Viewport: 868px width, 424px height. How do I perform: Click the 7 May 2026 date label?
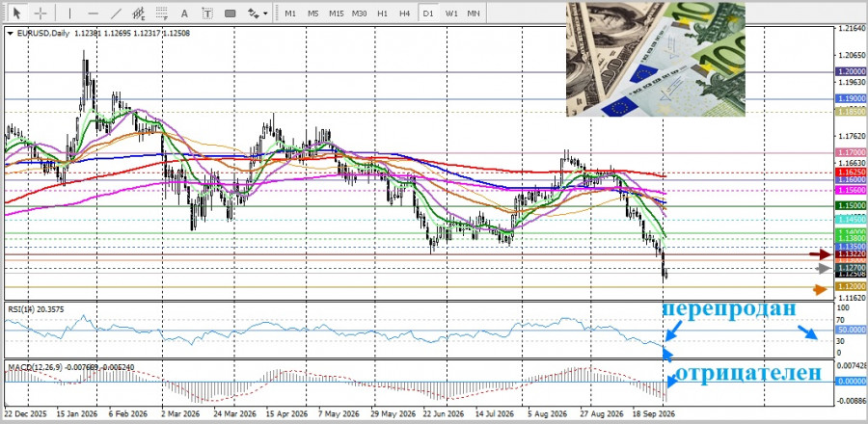click(x=339, y=413)
